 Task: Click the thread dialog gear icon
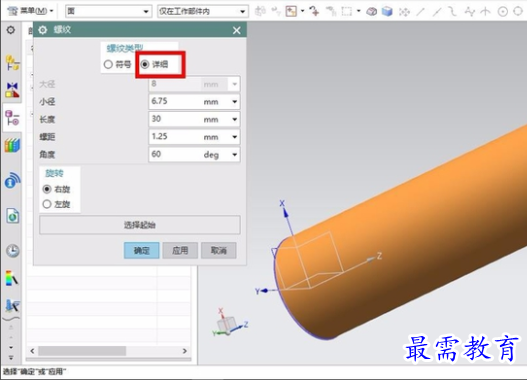coord(43,30)
